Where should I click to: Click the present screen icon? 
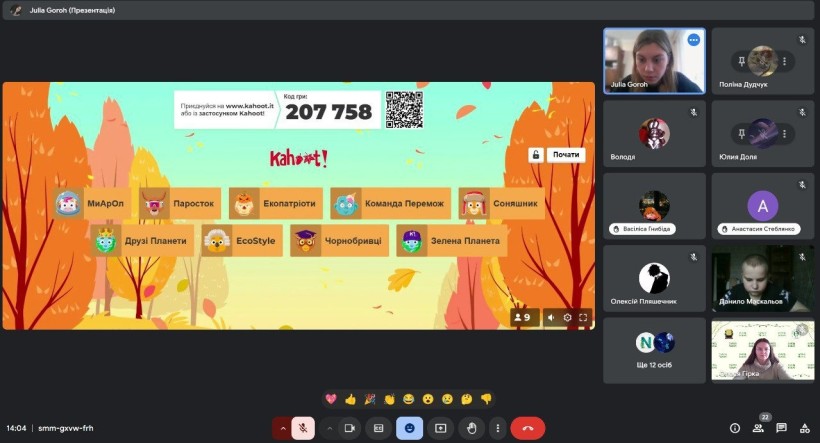pyautogui.click(x=440, y=428)
